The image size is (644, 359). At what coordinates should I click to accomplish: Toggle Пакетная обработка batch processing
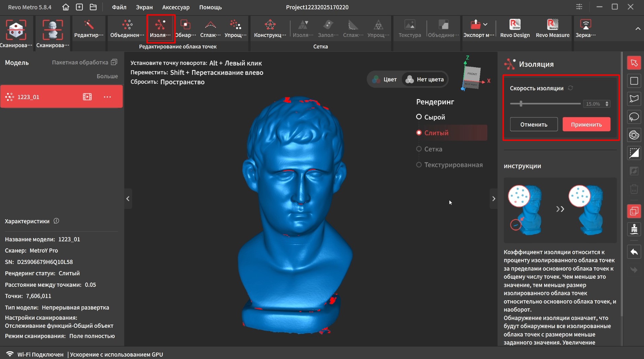tap(85, 62)
